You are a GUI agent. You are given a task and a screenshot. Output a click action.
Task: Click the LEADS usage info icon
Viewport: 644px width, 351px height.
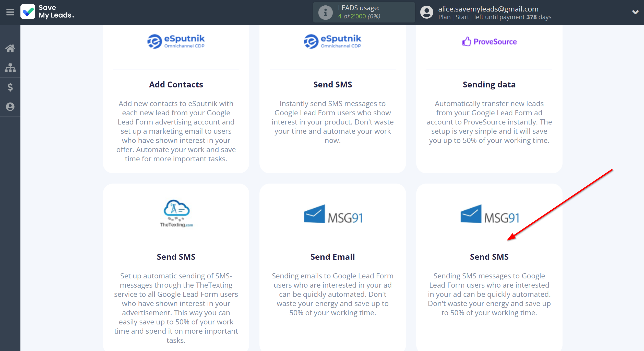[x=325, y=12]
